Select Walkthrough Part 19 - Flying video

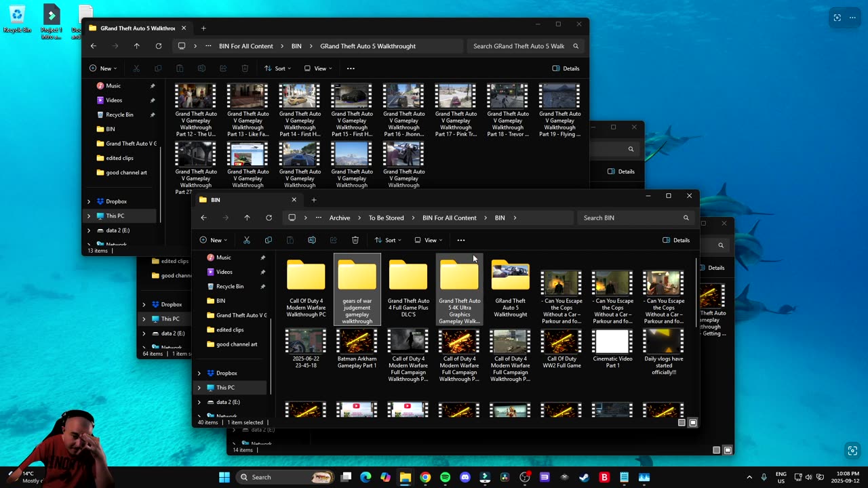(559, 110)
